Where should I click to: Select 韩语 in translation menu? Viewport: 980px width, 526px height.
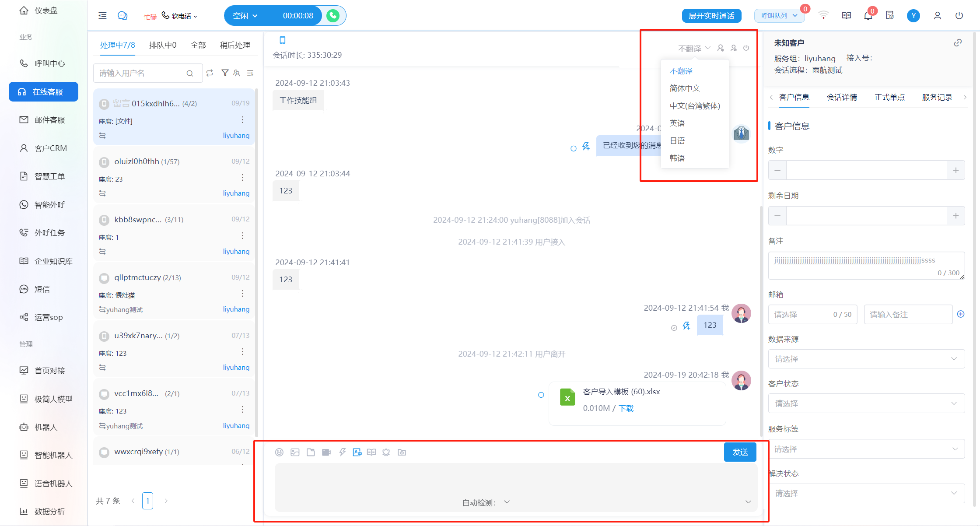pyautogui.click(x=695, y=158)
